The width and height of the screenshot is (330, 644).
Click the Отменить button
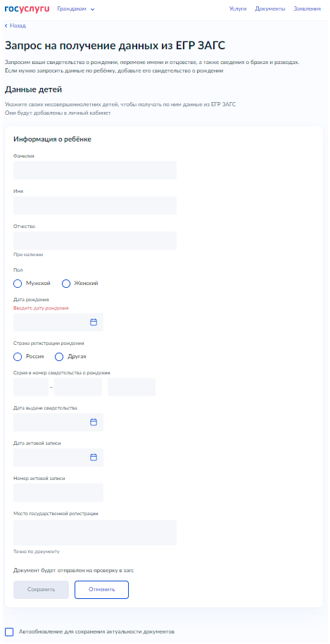[x=102, y=590]
